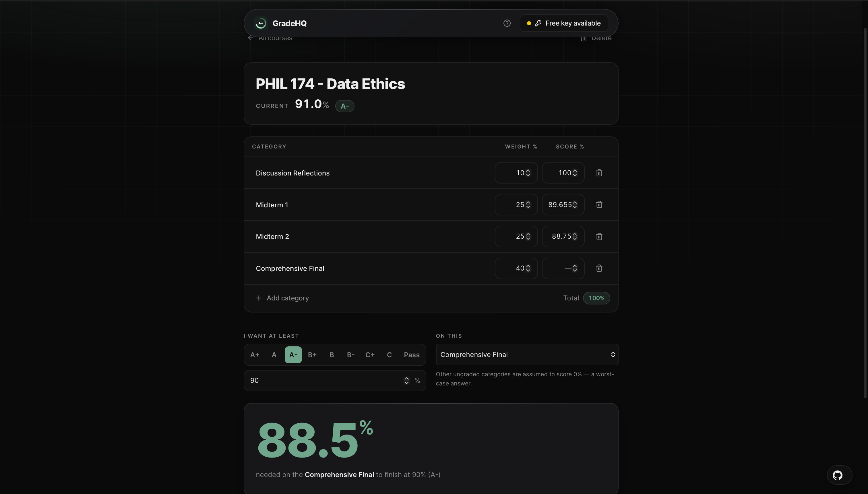The image size is (868, 494).
Task: Select the Pass target grade
Action: pyautogui.click(x=412, y=355)
